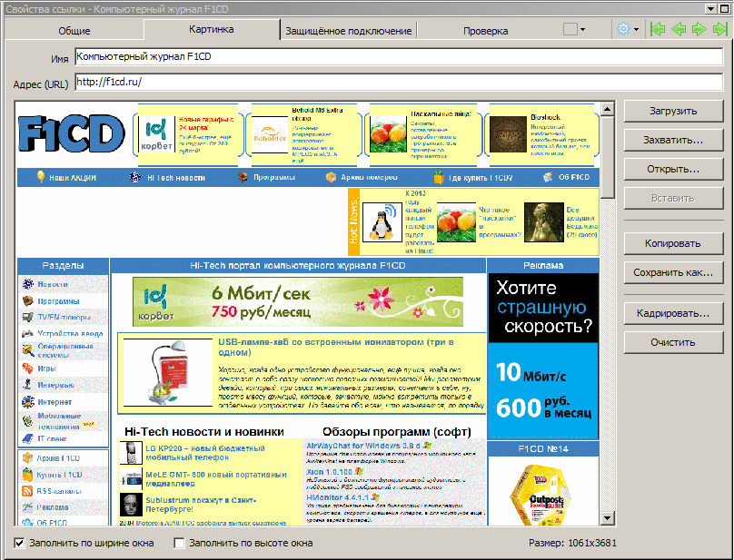Copy the picture with Копировать
The height and width of the screenshot is (560, 734).
pyautogui.click(x=674, y=244)
